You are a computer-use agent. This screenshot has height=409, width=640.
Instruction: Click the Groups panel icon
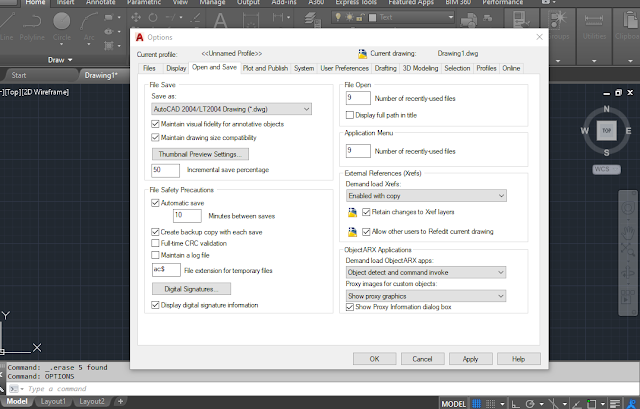click(x=558, y=20)
